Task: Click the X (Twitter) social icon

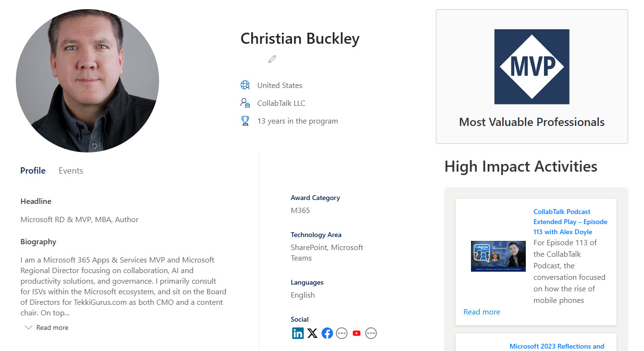Action: 312,333
